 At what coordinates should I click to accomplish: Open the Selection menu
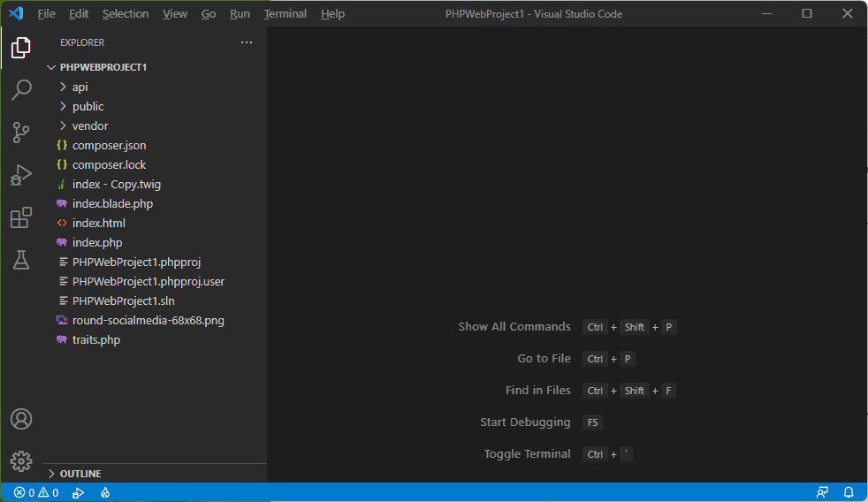126,14
